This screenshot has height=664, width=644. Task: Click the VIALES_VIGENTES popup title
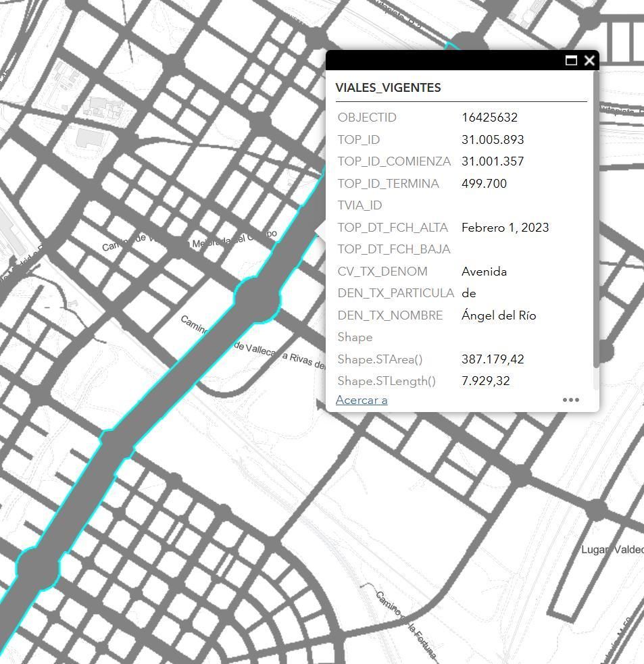pyautogui.click(x=388, y=88)
